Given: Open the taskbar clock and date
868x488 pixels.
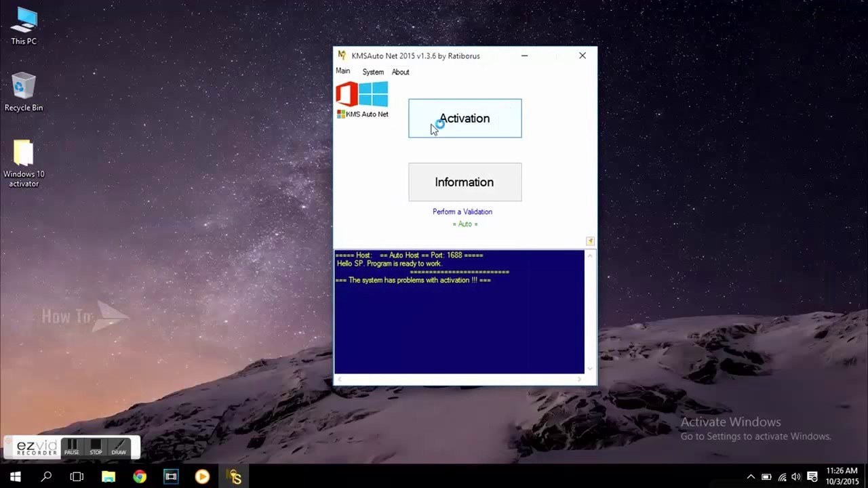Looking at the screenshot, I should pos(842,476).
